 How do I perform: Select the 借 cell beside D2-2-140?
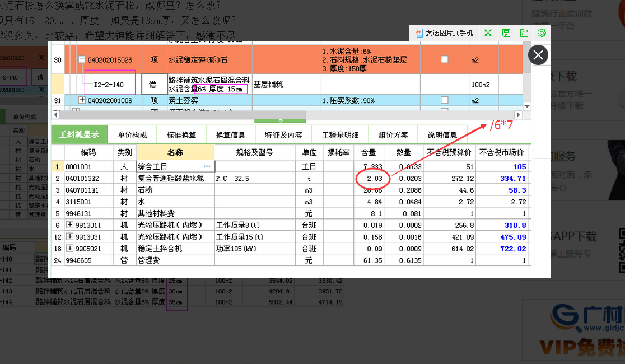pos(153,85)
